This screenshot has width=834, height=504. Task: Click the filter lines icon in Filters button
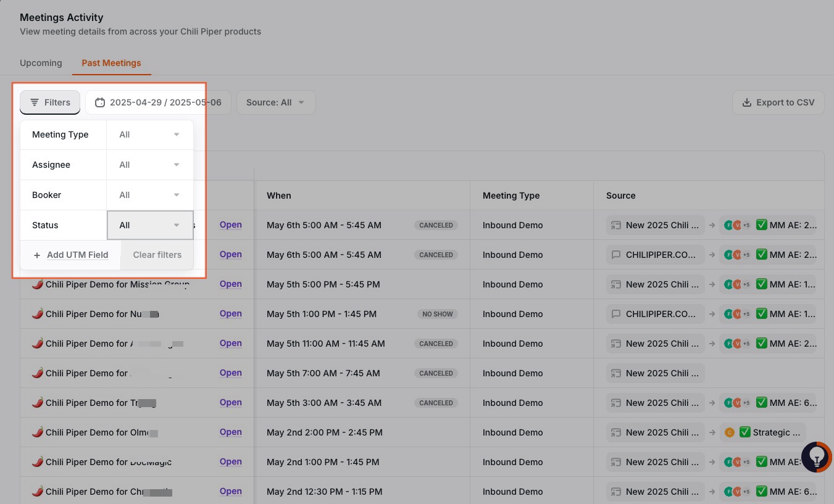tap(35, 102)
